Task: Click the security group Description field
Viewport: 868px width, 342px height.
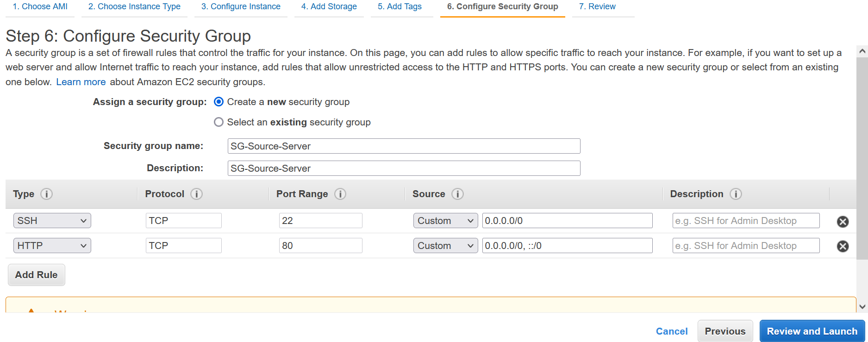Action: point(404,168)
